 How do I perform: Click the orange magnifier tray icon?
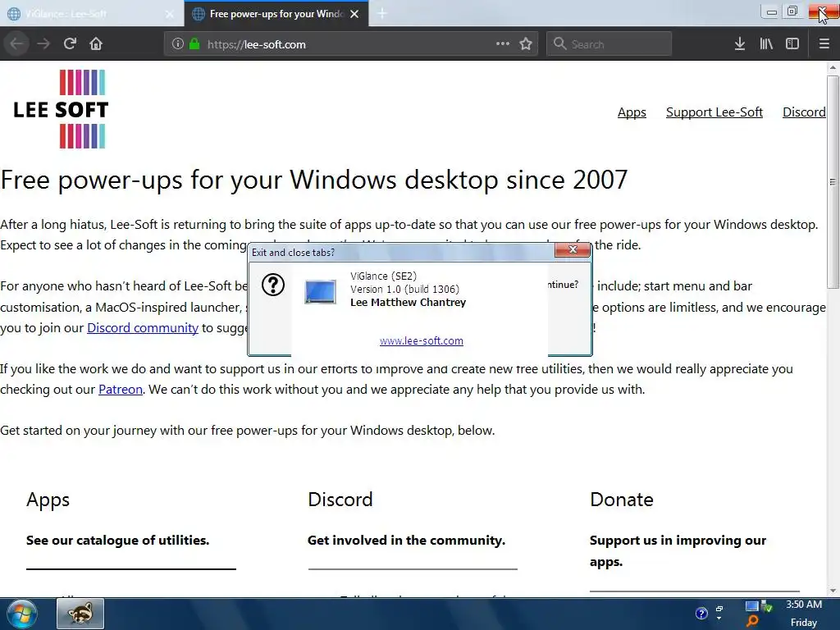tap(752, 621)
